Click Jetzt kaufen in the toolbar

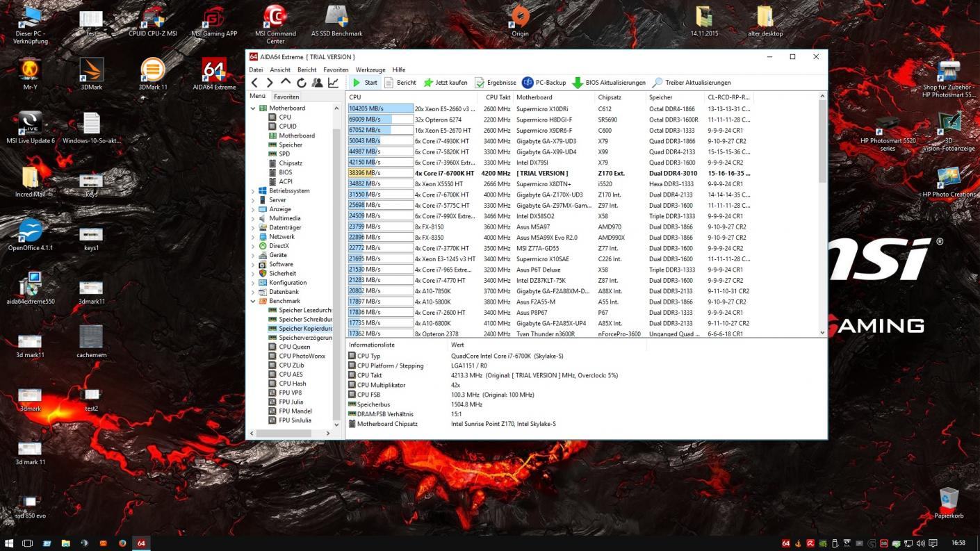point(446,83)
